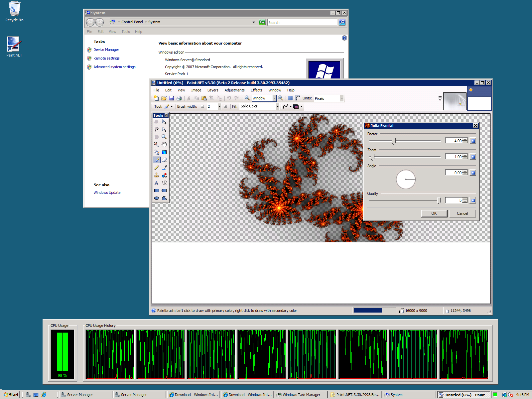The image size is (532, 399).
Task: Select the Ellipse Select tool
Action: [157, 137]
